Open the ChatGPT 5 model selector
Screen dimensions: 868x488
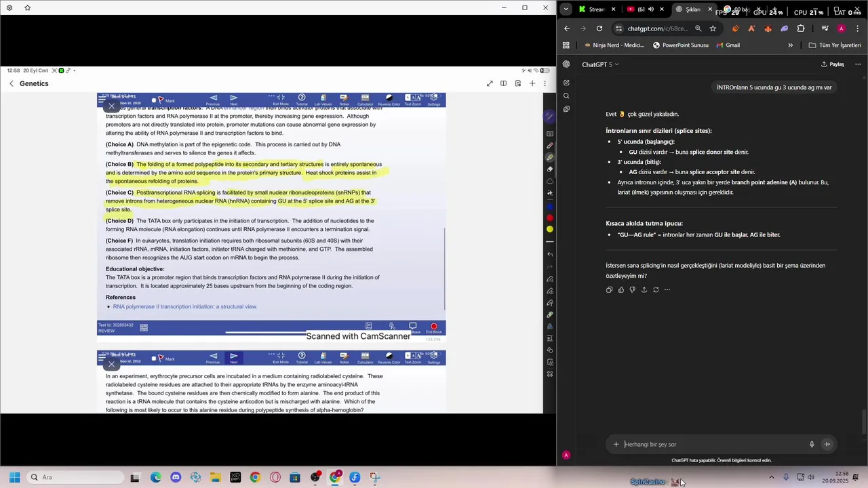[600, 64]
